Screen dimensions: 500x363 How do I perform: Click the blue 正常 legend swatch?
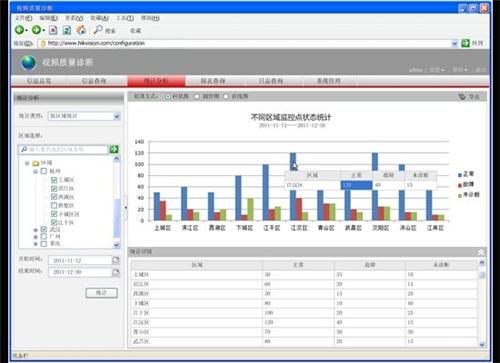460,175
